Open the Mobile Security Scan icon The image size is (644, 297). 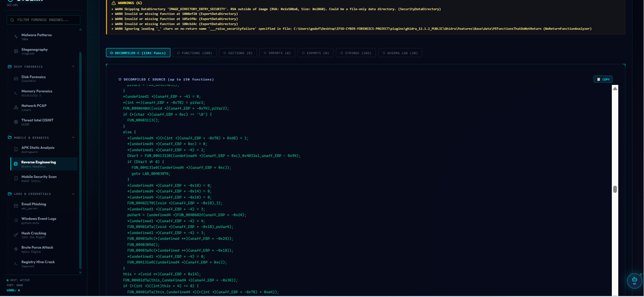(x=16, y=179)
